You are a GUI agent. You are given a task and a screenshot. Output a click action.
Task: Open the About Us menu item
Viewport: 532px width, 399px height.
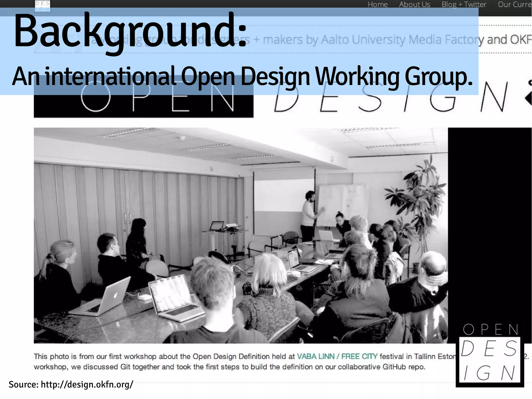[415, 4]
